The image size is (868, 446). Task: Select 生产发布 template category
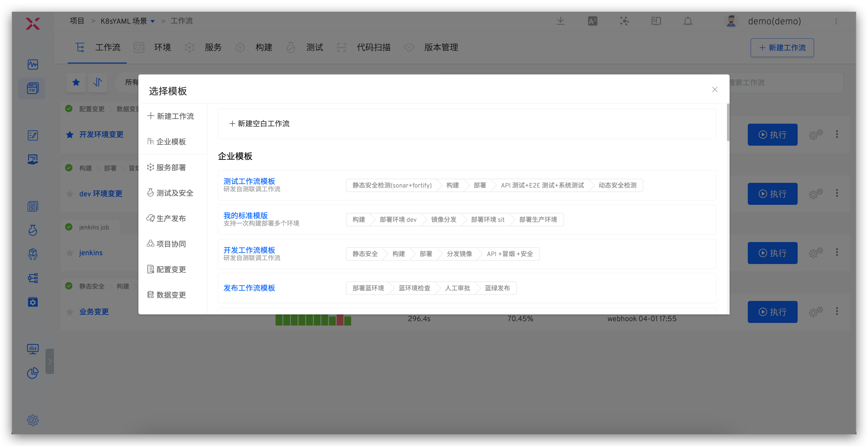click(x=171, y=218)
